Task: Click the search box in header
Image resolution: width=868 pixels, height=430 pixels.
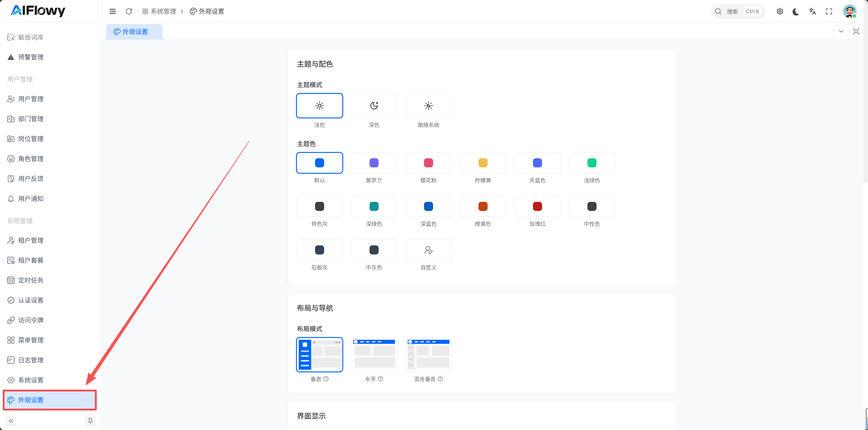Action: pos(737,11)
